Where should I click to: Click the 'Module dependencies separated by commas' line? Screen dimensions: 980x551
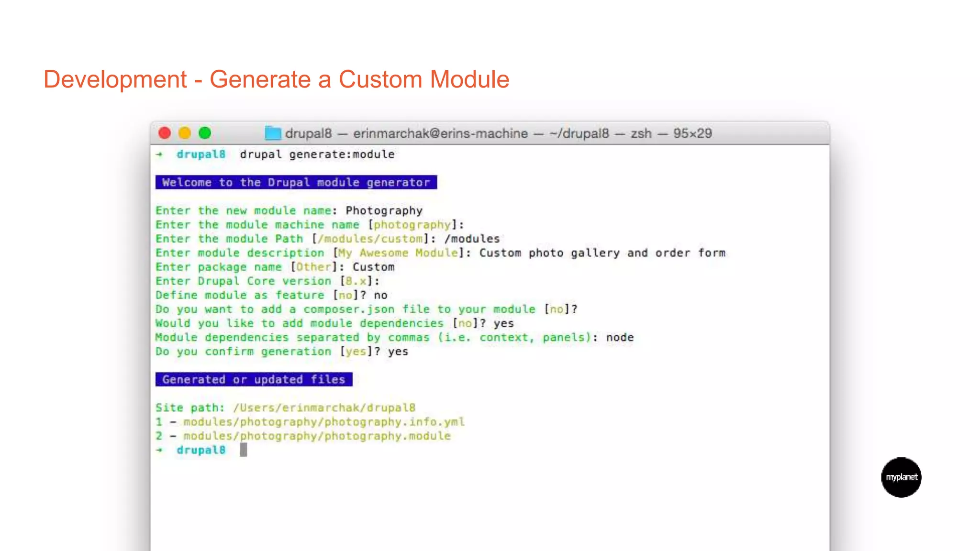[394, 338]
